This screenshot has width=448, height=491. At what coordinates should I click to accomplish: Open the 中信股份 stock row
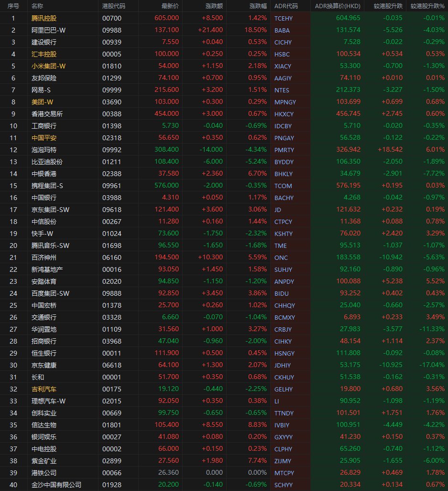(x=224, y=222)
